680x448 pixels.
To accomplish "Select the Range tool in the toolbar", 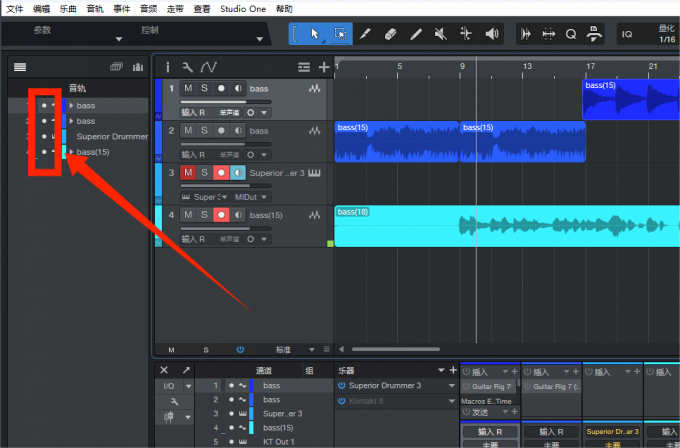I will click(x=341, y=33).
